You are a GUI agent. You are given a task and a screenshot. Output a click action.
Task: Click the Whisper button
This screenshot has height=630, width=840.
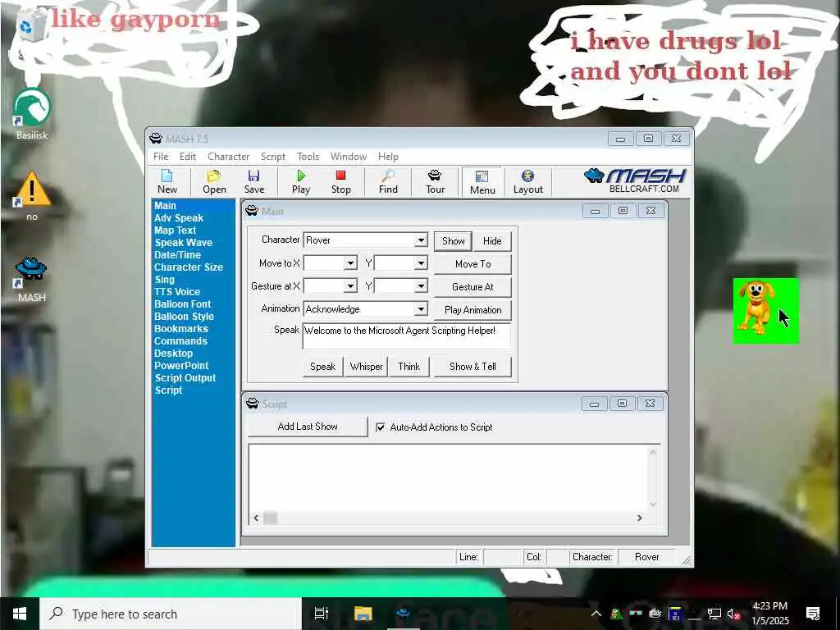366,367
